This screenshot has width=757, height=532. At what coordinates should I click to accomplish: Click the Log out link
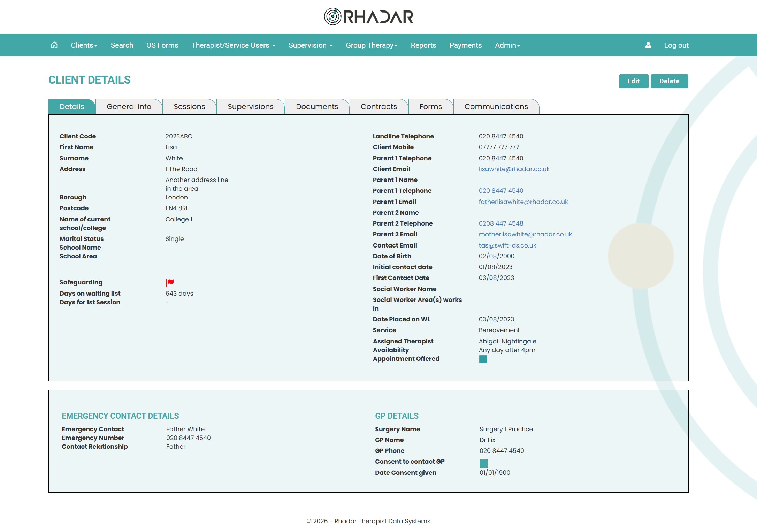676,45
